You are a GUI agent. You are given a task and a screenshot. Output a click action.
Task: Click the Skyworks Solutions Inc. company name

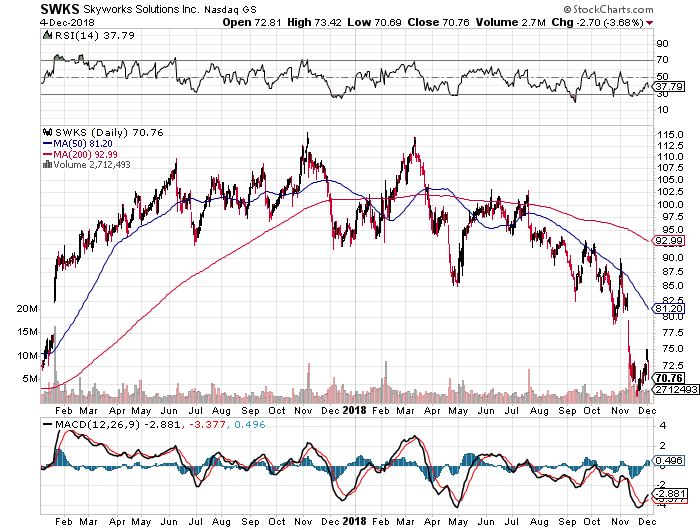[142, 9]
